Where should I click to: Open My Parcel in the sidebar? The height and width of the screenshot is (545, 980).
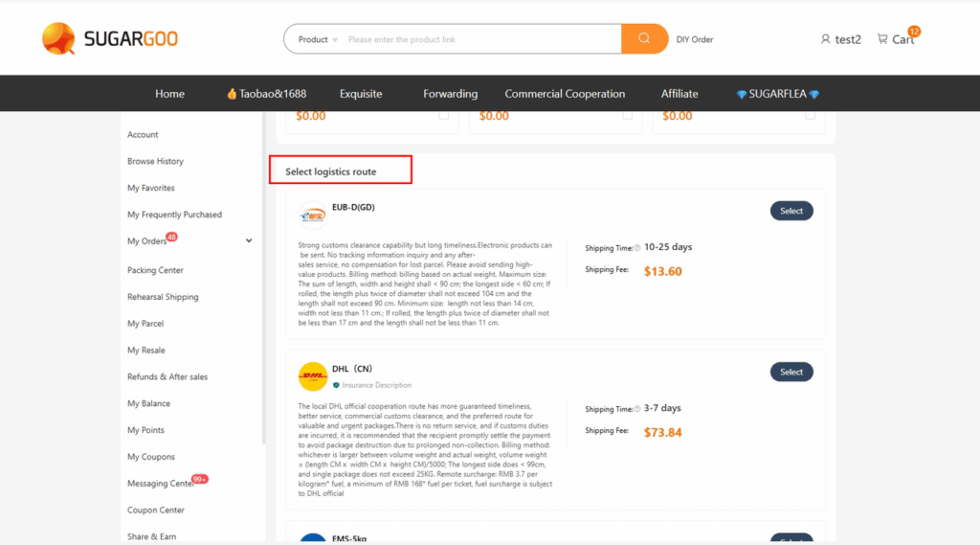point(145,324)
